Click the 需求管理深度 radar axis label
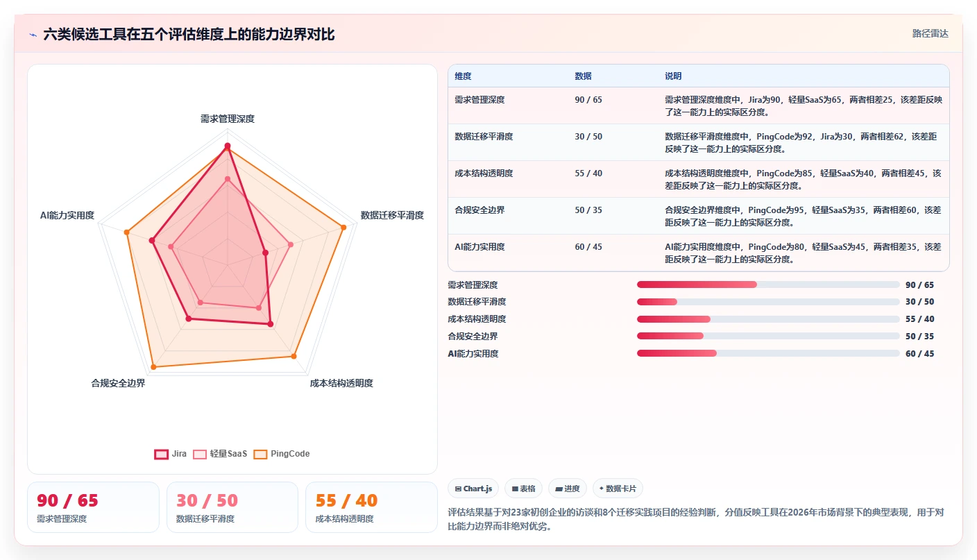This screenshot has height=560, width=977. click(228, 119)
